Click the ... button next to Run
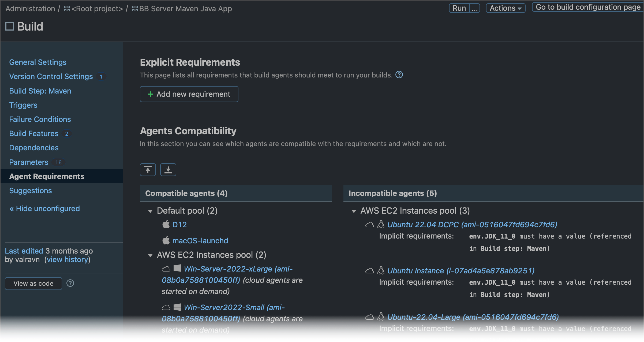 (475, 8)
